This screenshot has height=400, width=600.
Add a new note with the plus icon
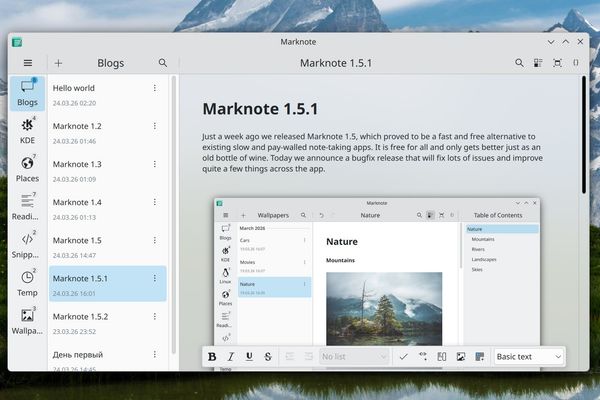[58, 63]
